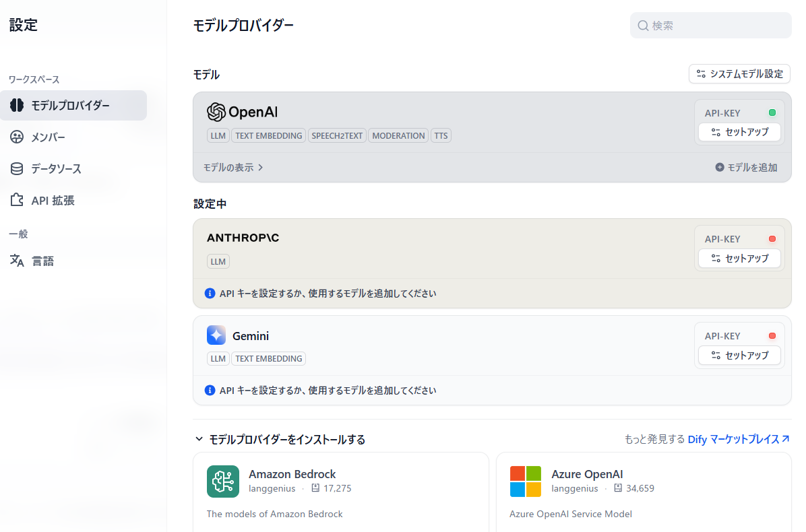Viewport: 806px width, 532px height.
Task: Click the SPEECH2TEXT tag
Action: (337, 135)
